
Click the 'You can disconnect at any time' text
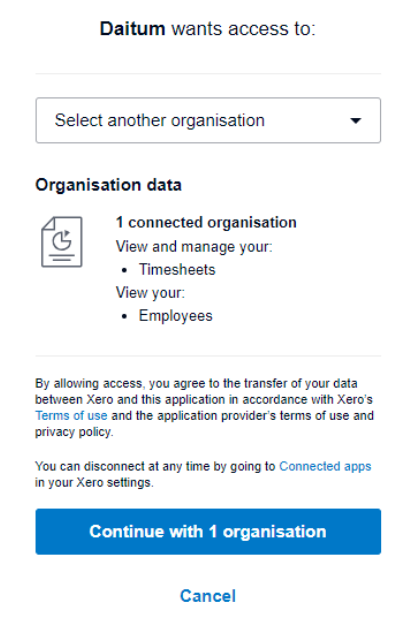click(155, 466)
